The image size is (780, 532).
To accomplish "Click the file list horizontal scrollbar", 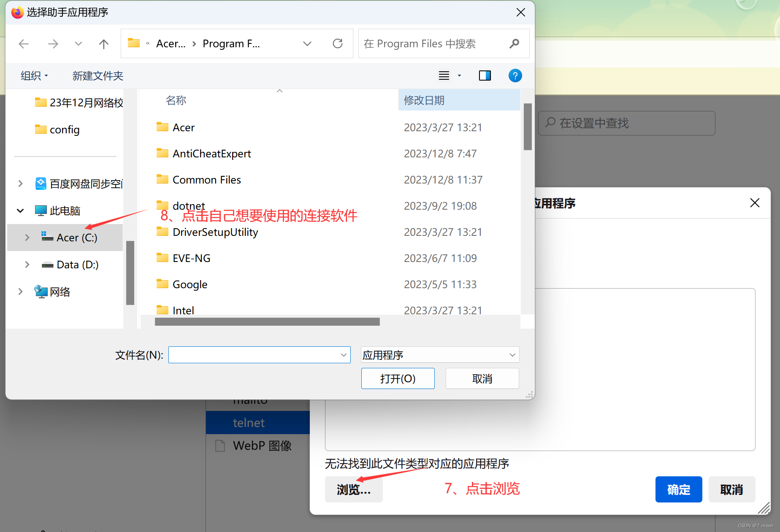I will pos(267,322).
